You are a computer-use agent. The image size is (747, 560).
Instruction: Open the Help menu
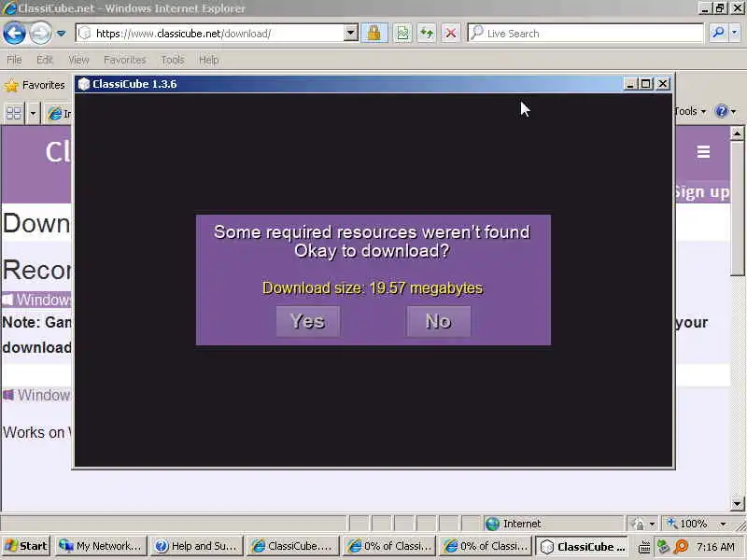(x=208, y=60)
